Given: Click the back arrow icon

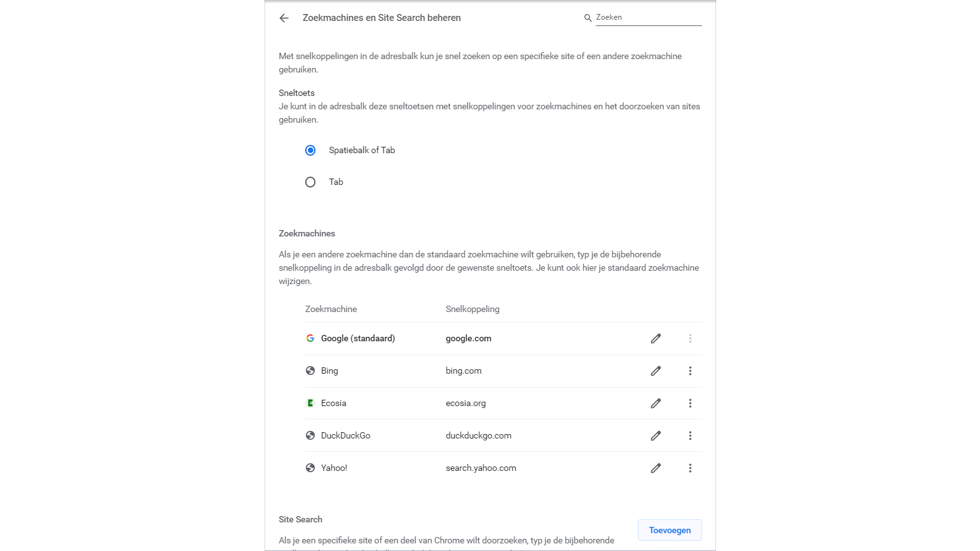Looking at the screenshot, I should 284,18.
